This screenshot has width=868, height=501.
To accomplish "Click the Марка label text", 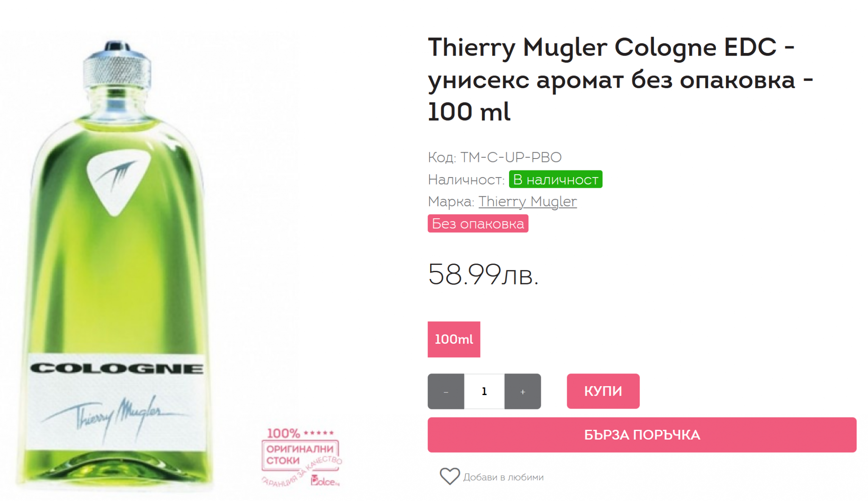I will pyautogui.click(x=451, y=201).
